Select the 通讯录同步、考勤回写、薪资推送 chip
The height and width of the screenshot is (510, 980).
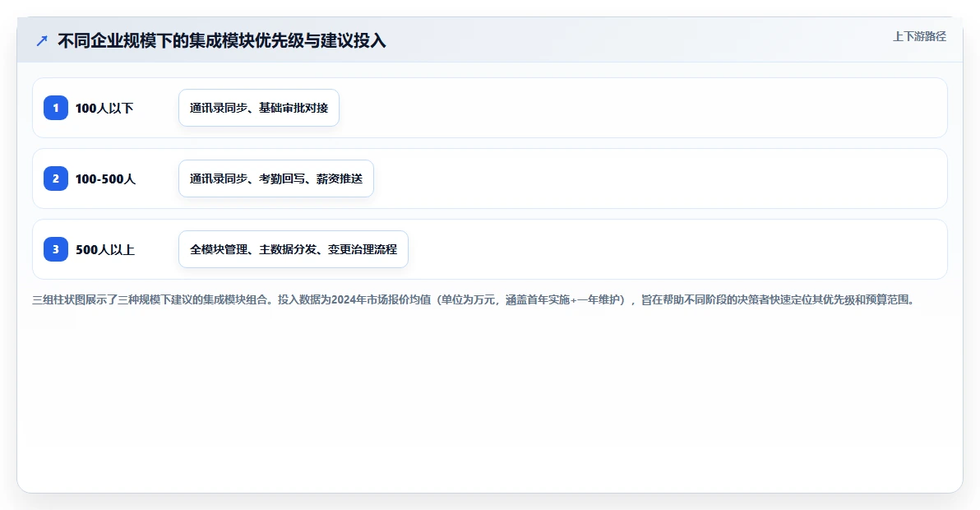(276, 178)
